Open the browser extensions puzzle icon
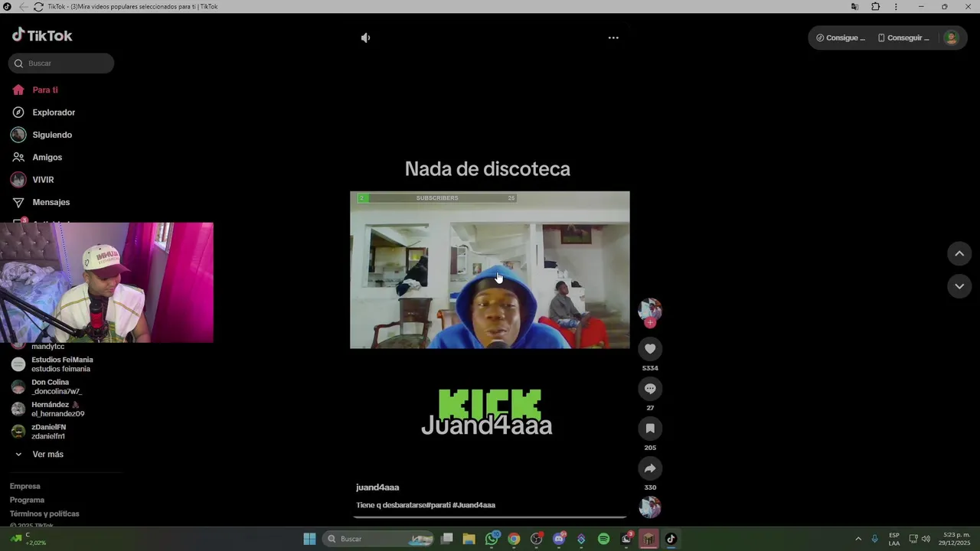The height and width of the screenshot is (551, 980). [x=876, y=7]
